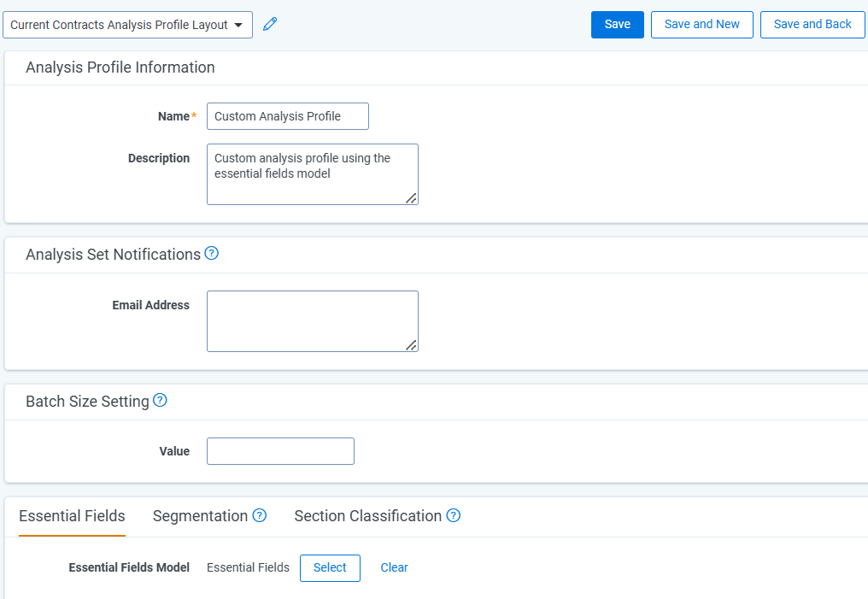
Task: Switch to the Essential Fields tab
Action: [72, 516]
